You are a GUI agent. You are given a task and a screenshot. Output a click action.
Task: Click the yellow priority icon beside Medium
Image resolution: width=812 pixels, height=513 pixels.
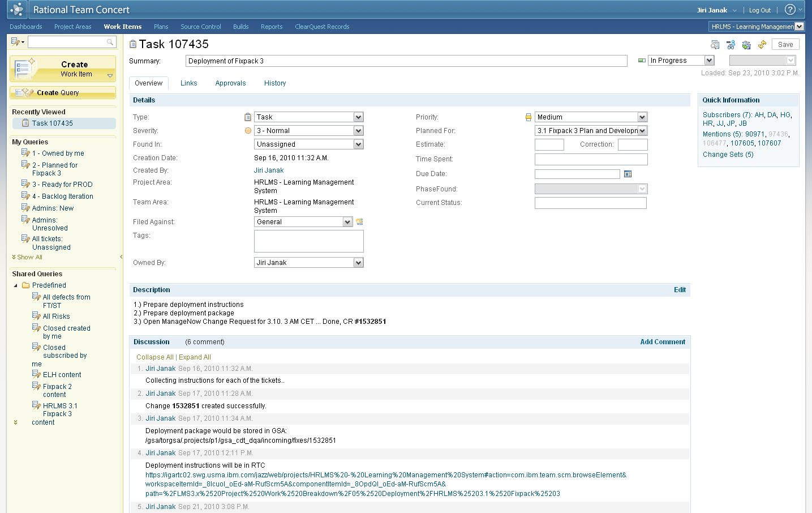529,117
